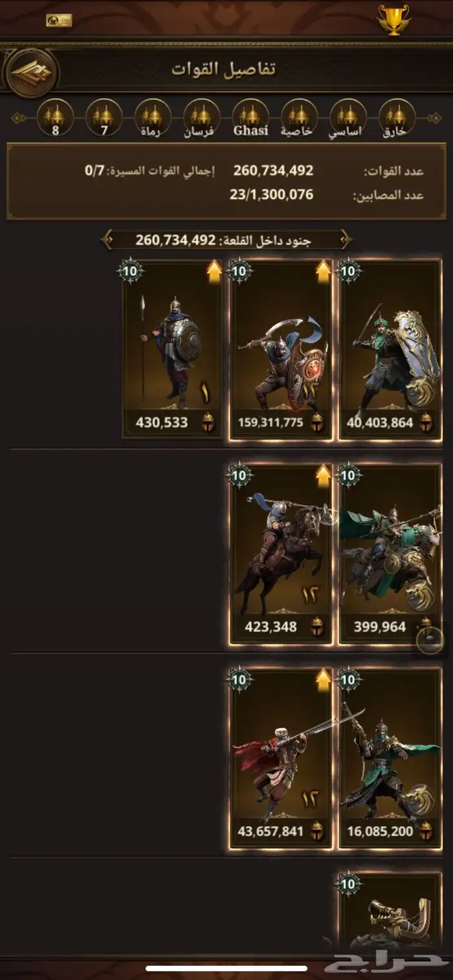Screen dimensions: 453x980
Task: Select the اساسي troop tab
Action: coord(348,118)
